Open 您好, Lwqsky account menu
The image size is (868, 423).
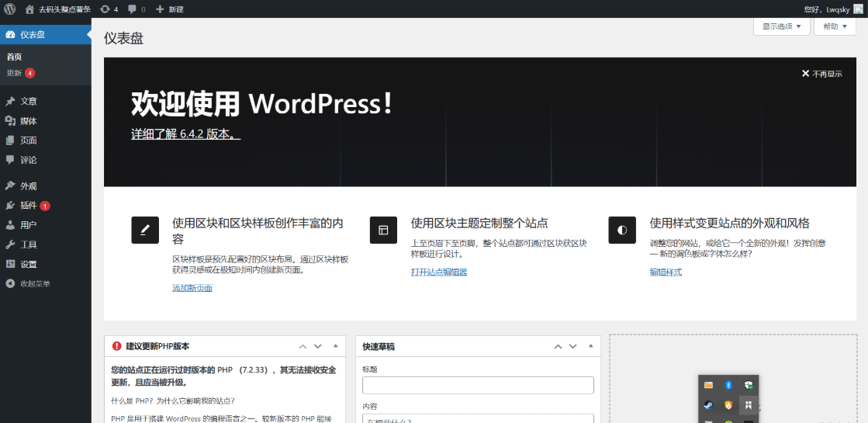coord(828,9)
